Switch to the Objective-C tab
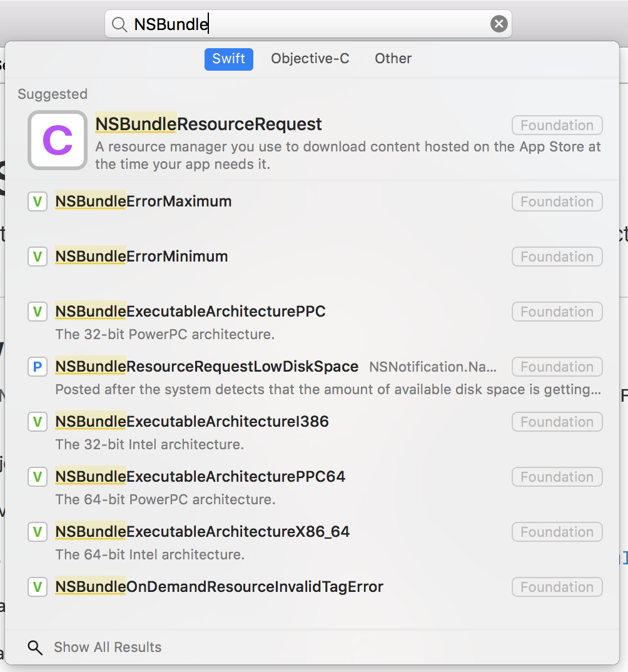The image size is (628, 672). click(310, 59)
